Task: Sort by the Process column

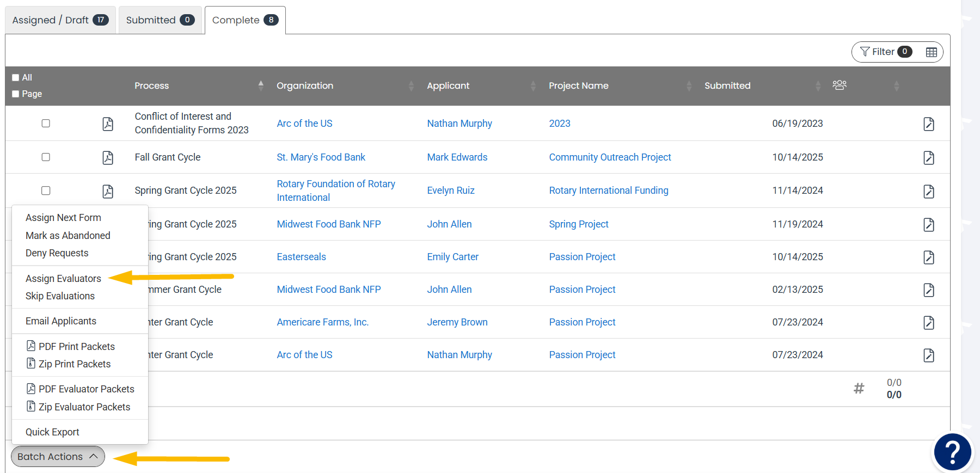Action: (x=261, y=85)
